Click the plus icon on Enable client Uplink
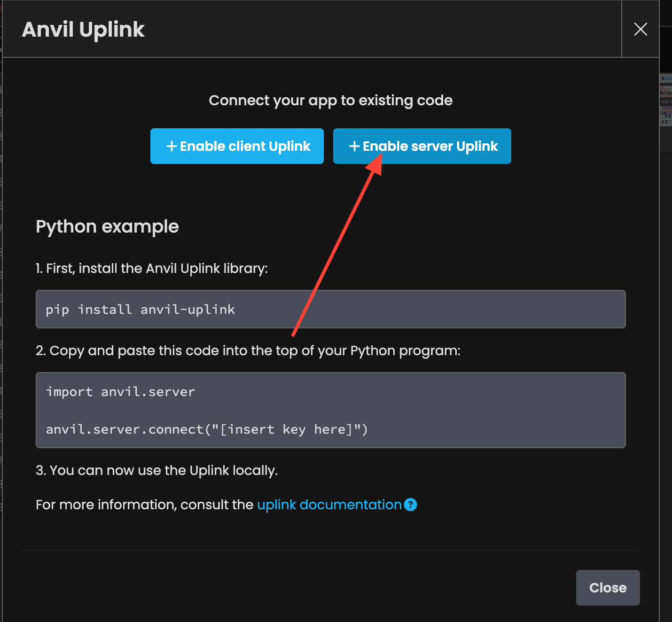The height and width of the screenshot is (622, 672). pos(172,146)
